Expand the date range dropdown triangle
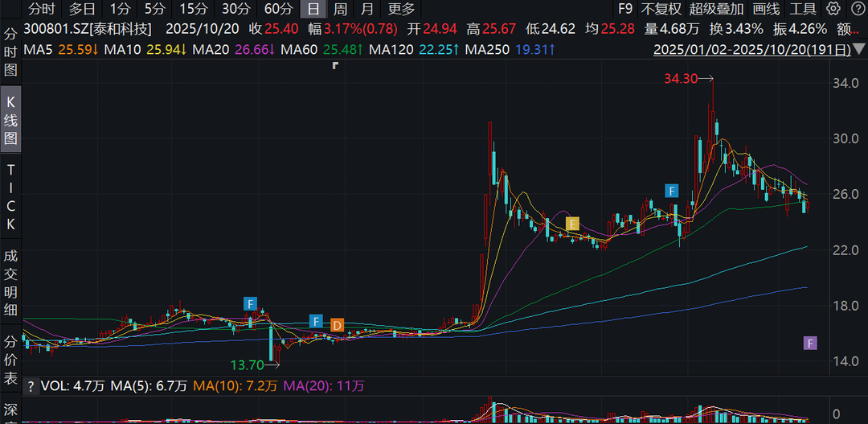868x424 pixels. tap(860, 50)
